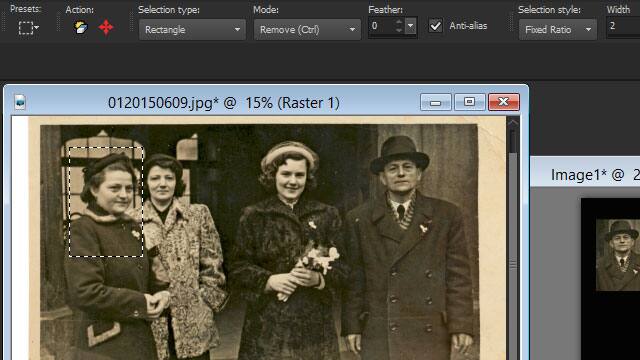Viewport: 640px width, 360px height.
Task: Open the Mode Remove (Ctrl) dropdown
Action: tap(307, 30)
